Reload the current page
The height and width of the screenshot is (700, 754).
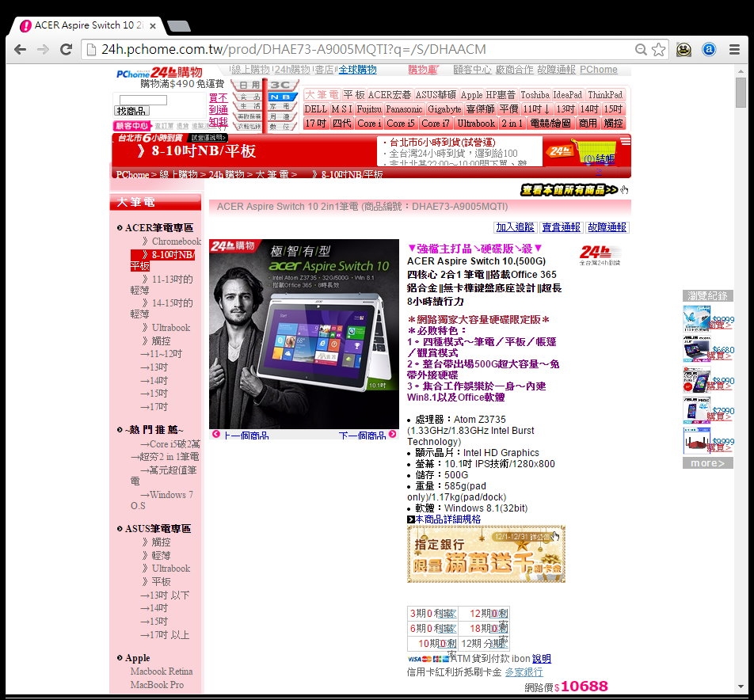click(x=66, y=49)
